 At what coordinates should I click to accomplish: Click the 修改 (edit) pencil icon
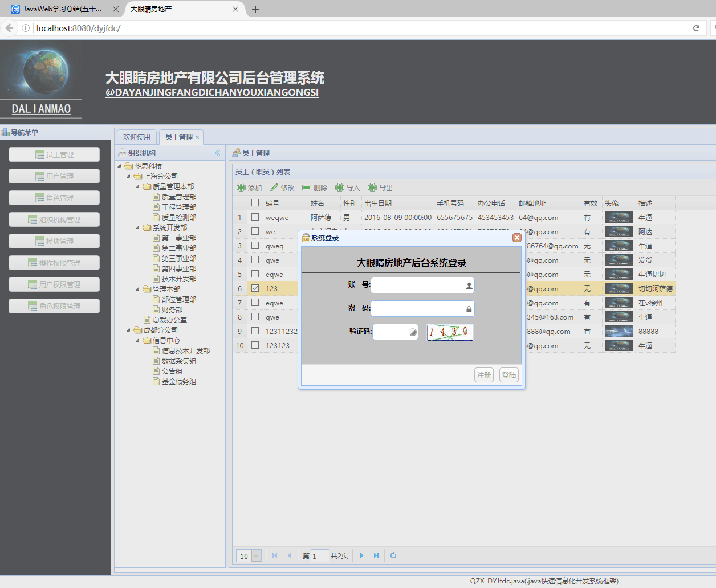point(274,187)
